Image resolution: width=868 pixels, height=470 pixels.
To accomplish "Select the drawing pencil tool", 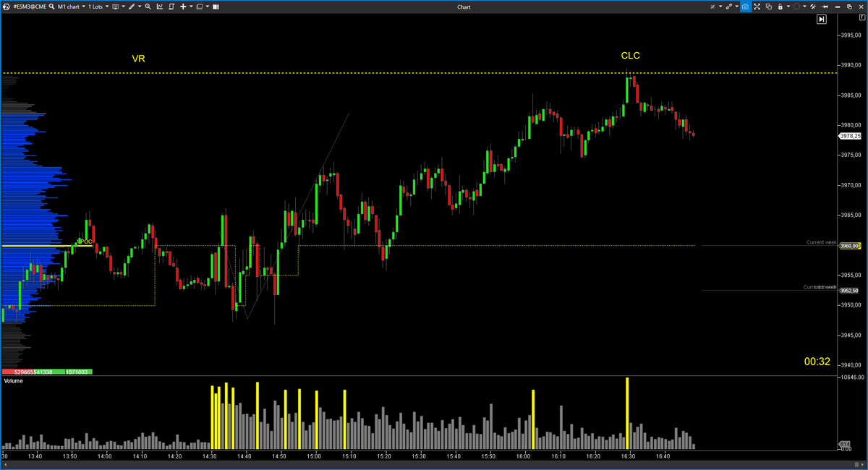I will point(131,7).
